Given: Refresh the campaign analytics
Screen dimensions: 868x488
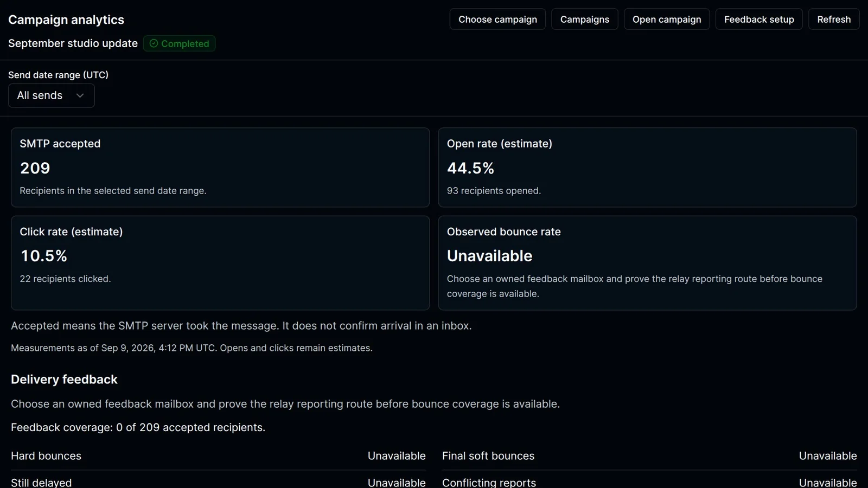Looking at the screenshot, I should [834, 20].
